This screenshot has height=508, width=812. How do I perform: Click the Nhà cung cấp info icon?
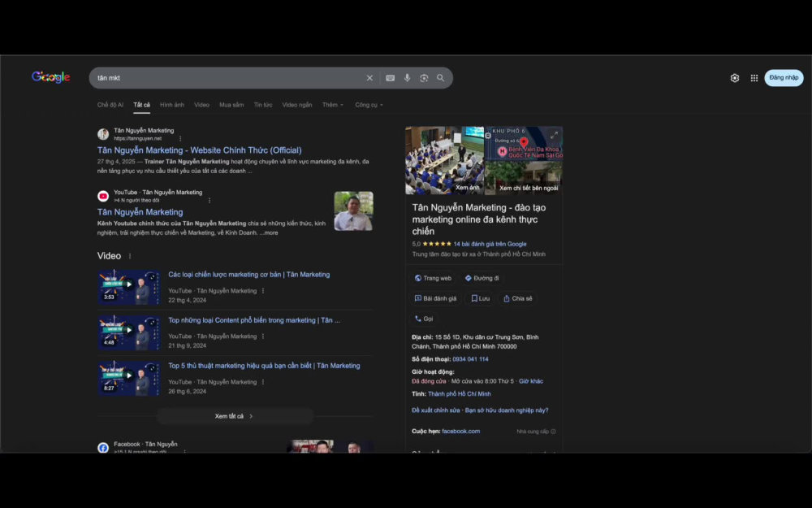pos(553,432)
